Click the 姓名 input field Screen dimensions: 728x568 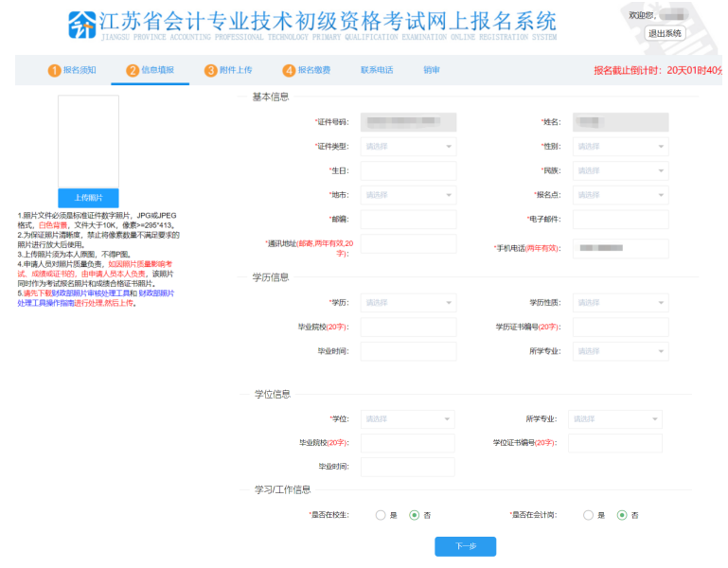620,122
